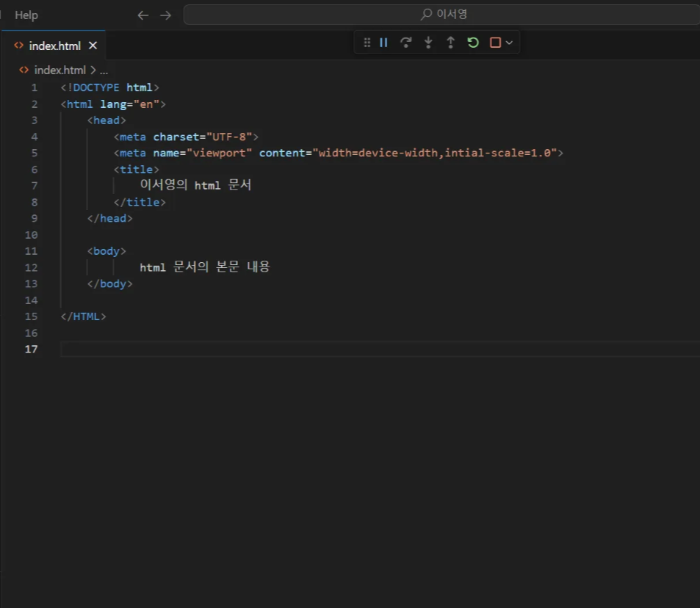700x608 pixels.
Task: Go back with the left arrow
Action: pyautogui.click(x=142, y=15)
